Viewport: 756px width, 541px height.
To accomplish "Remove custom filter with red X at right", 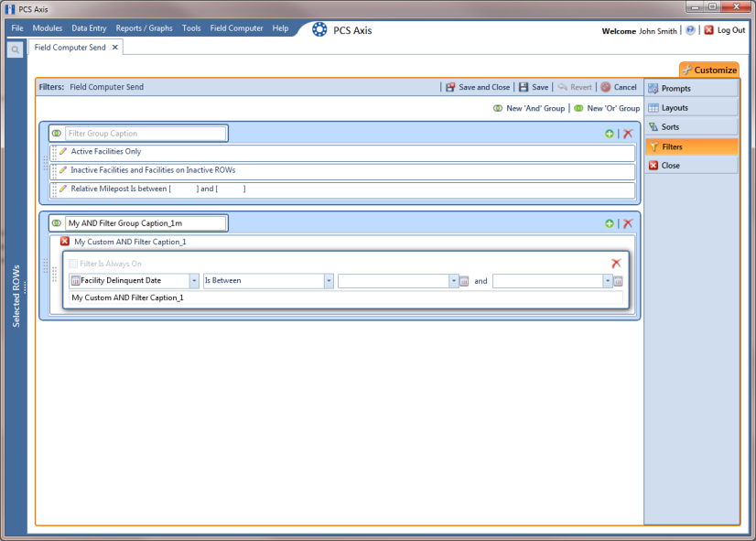I will (616, 264).
